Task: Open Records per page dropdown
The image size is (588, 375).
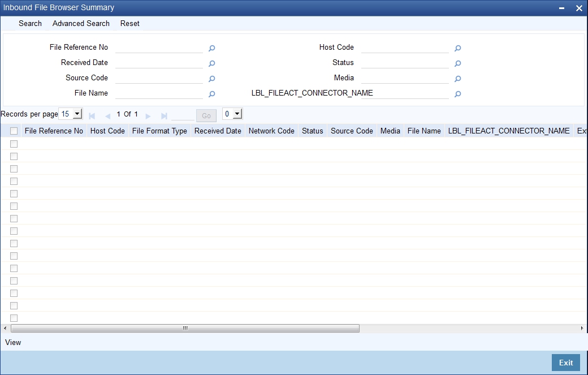Action: [x=71, y=114]
